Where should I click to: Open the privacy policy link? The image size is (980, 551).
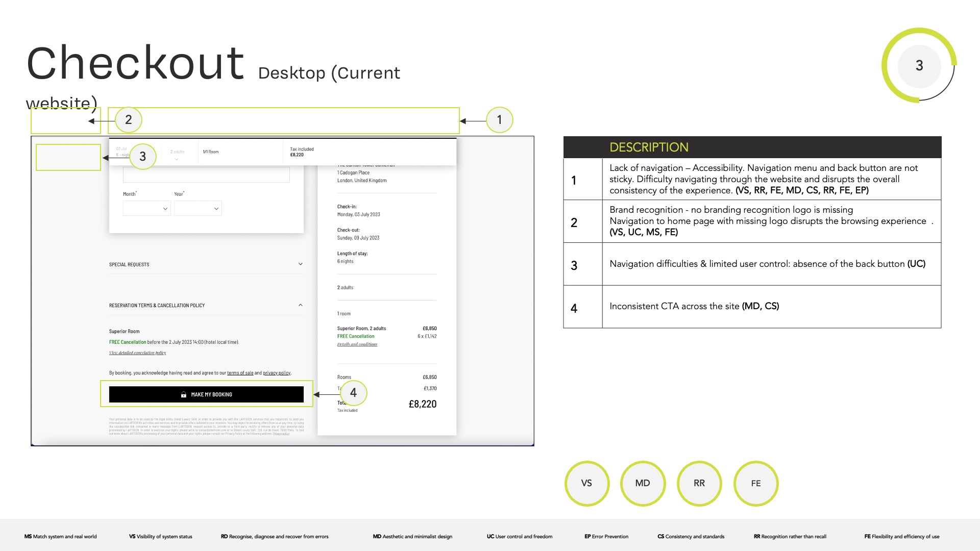point(276,373)
